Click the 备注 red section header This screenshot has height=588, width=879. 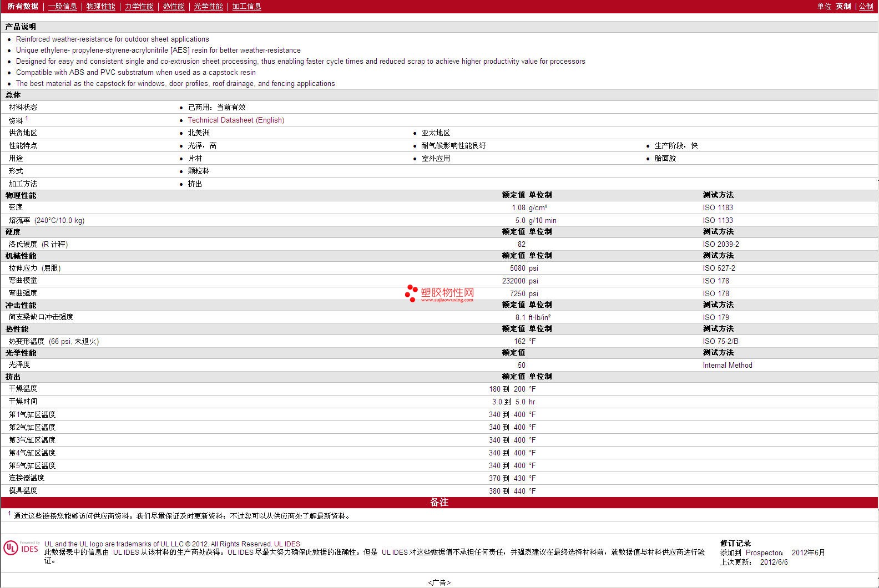439,502
